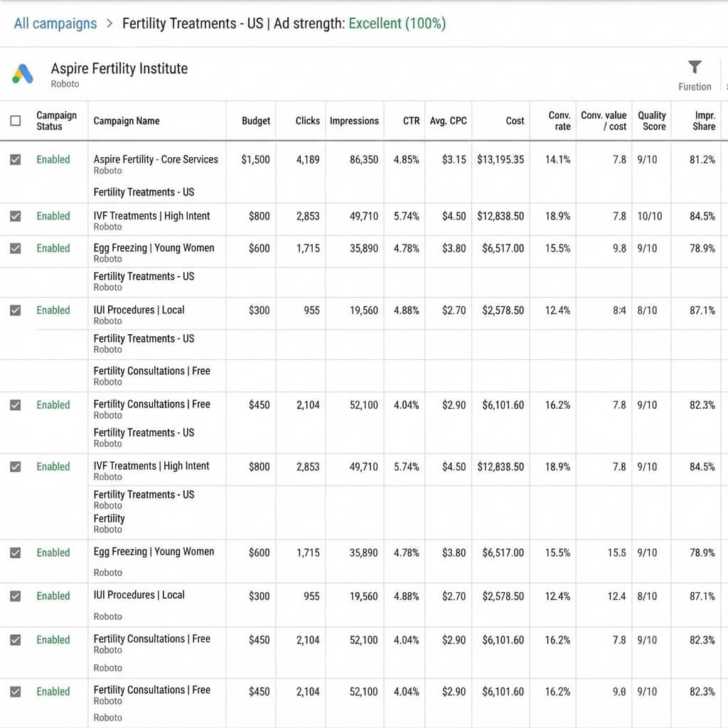Click the breadcrumb chevron after All campaigns
728x728 pixels.
click(109, 23)
